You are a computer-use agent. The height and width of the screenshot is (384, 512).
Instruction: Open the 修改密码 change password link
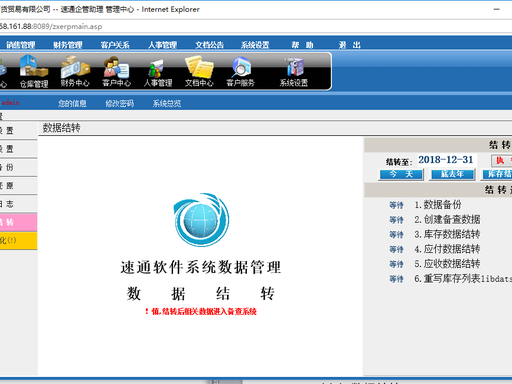pyautogui.click(x=120, y=103)
